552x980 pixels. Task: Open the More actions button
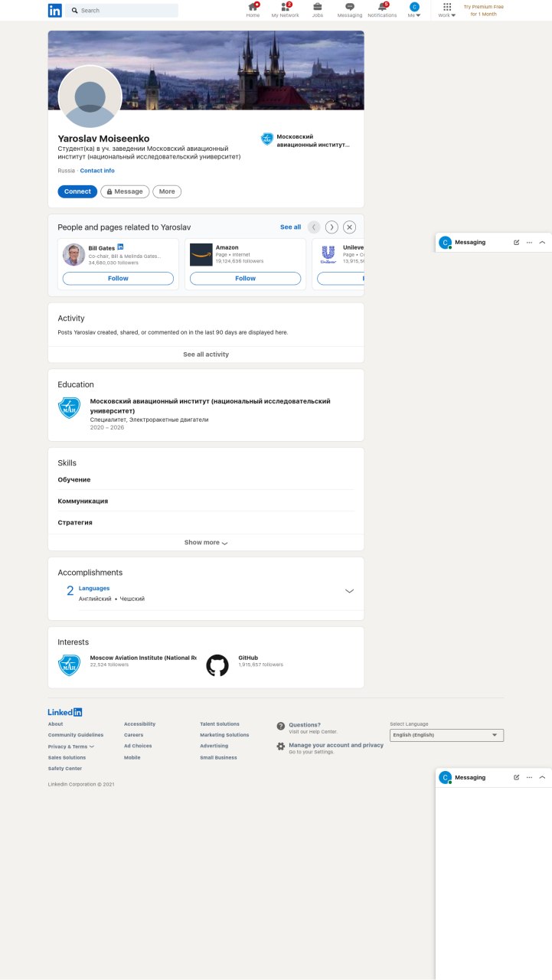(x=167, y=191)
